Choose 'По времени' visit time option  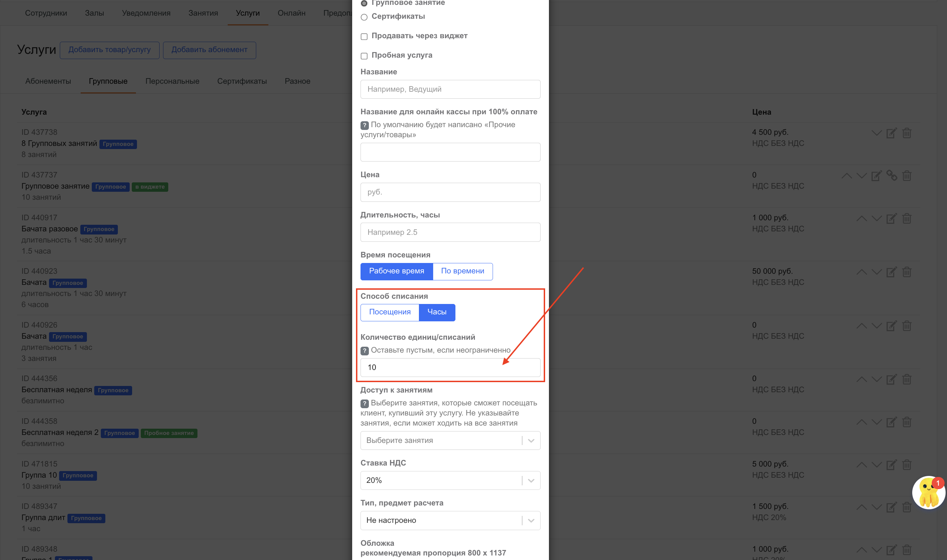462,271
